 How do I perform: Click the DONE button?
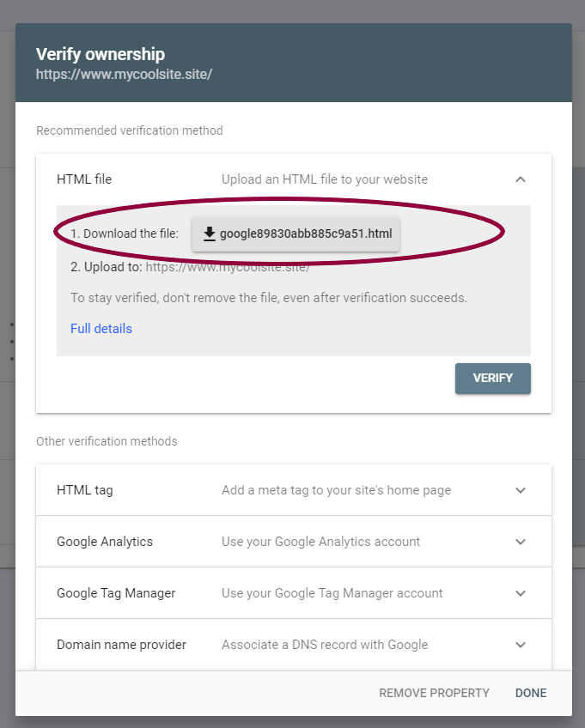coord(531,693)
